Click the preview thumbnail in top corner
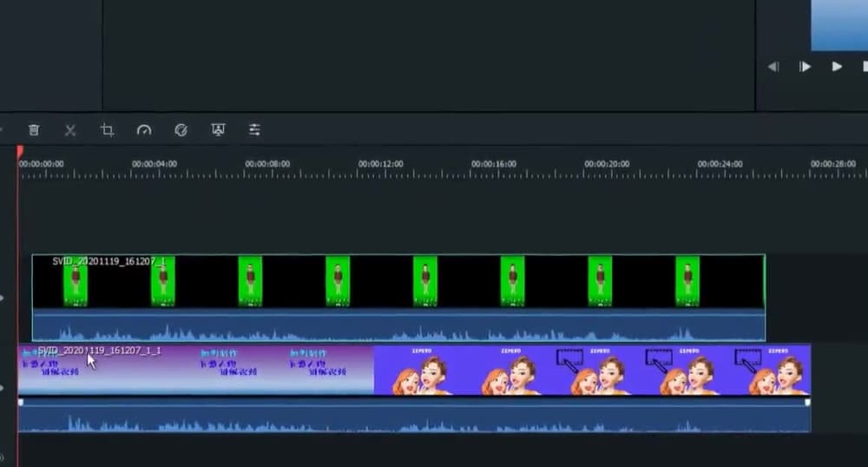The width and height of the screenshot is (868, 467). pos(839,25)
